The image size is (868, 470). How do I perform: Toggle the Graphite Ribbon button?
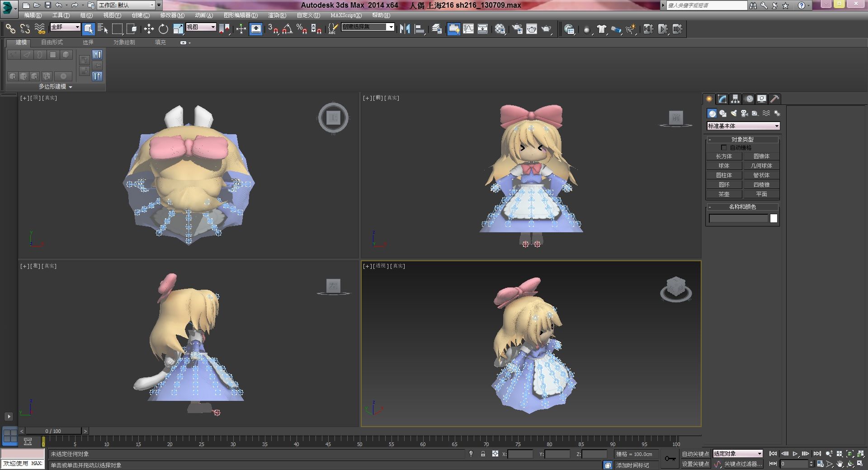(x=453, y=29)
